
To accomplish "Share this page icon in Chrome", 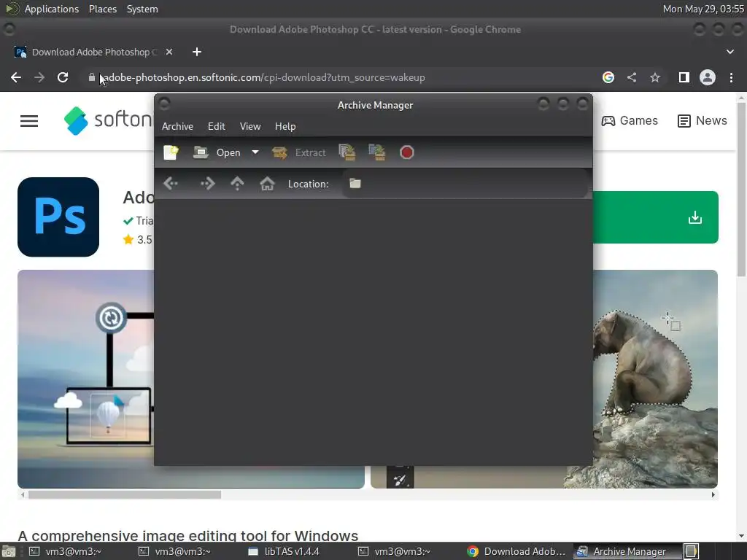I will (632, 77).
